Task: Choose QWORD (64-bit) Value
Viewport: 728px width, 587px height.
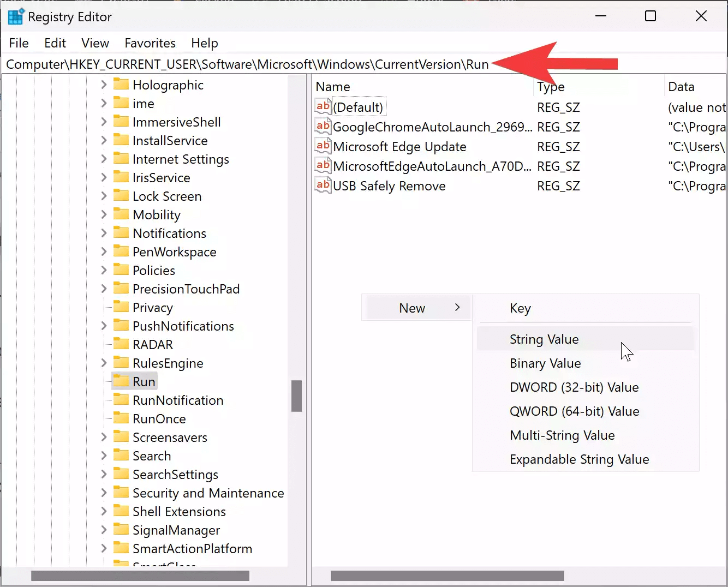Action: [x=585, y=411]
